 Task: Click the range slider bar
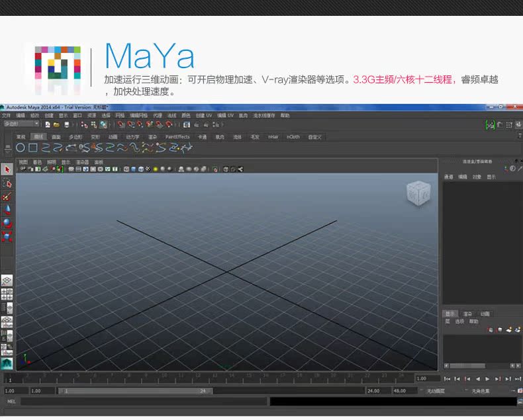pyautogui.click(x=136, y=391)
